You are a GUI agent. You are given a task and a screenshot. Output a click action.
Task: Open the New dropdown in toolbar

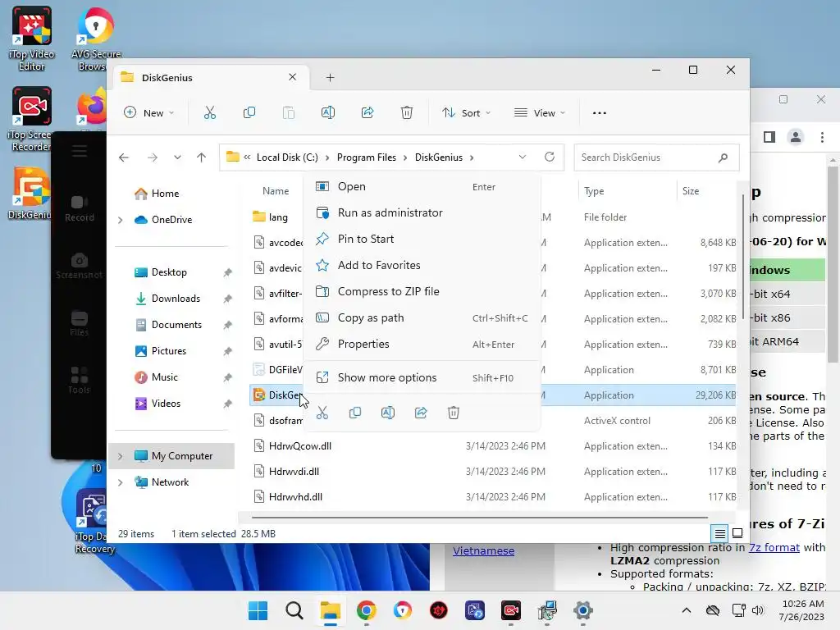coord(149,113)
